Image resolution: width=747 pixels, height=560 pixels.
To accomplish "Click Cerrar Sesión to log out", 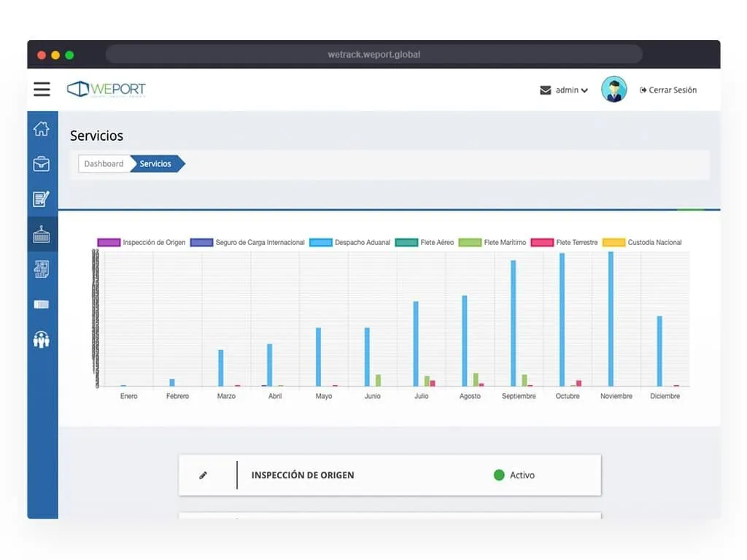I will coord(667,90).
